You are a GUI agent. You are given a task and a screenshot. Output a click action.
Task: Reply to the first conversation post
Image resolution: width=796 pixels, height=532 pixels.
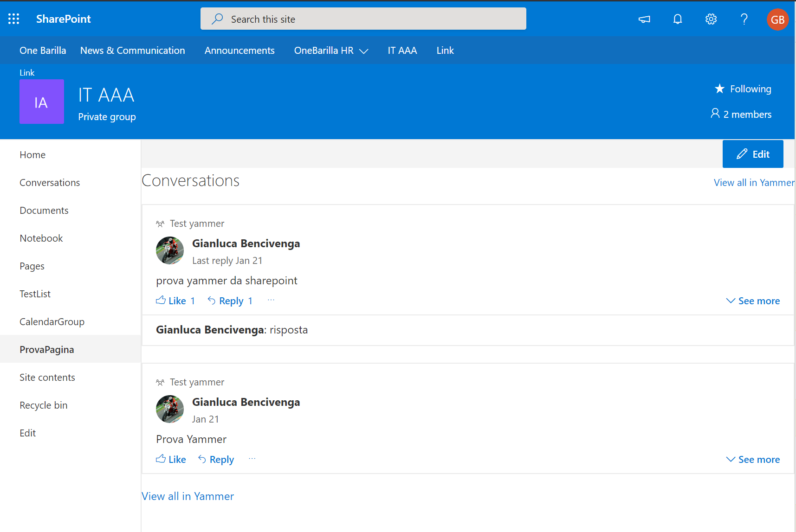[231, 301]
